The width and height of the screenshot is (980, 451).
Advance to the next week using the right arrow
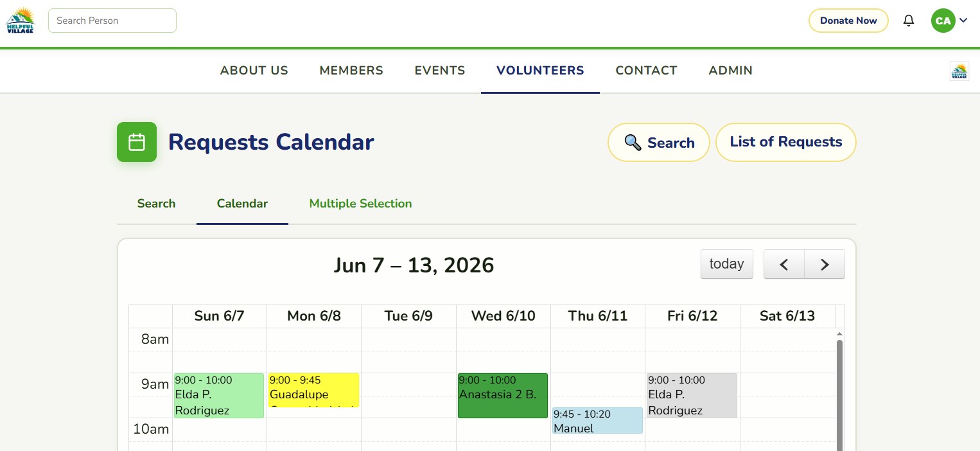pos(825,264)
